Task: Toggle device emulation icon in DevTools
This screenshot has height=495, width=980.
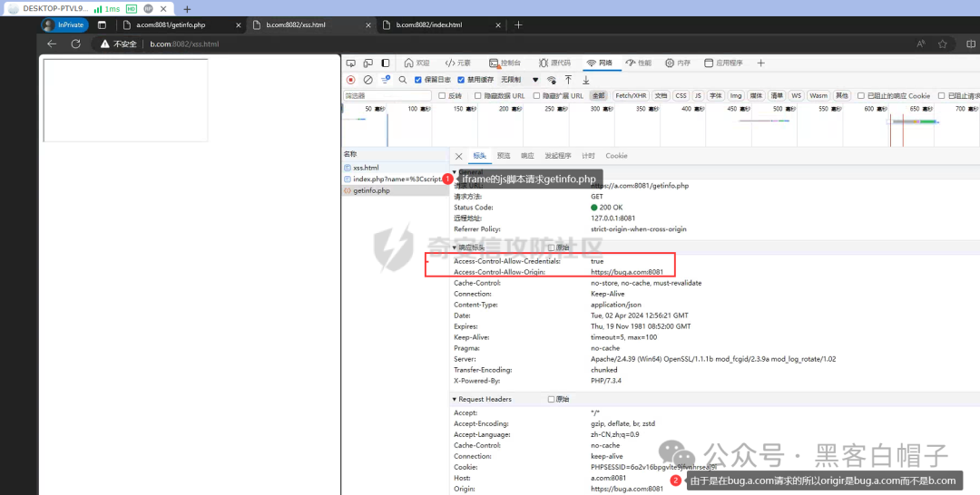Action: click(x=368, y=63)
